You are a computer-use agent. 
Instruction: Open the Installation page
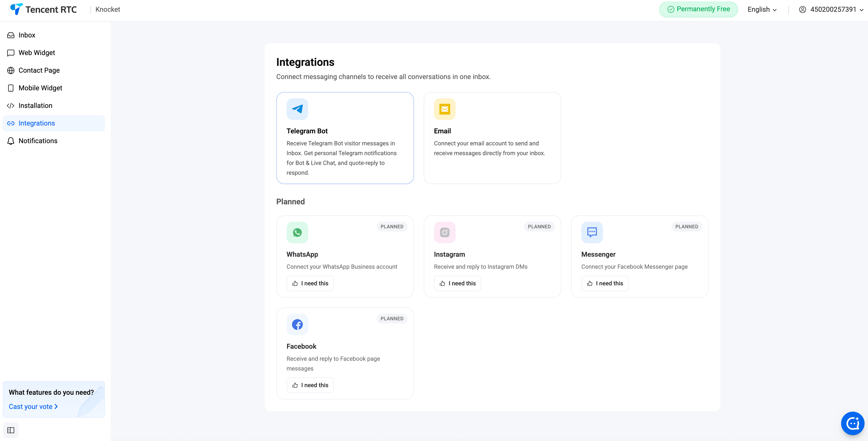(54, 106)
